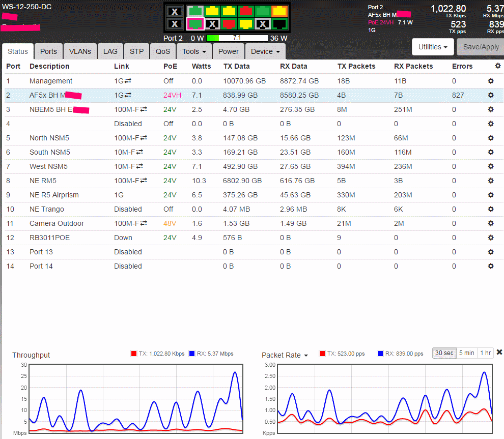The height and width of the screenshot is (439, 504).
Task: Click the orange-bordered port icon in the port panel
Action: [279, 11]
